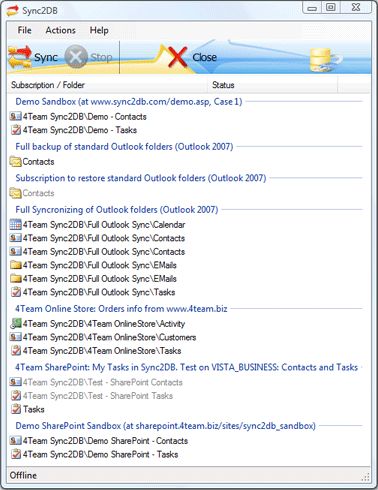Select the 4Team Online Store group header
Image resolution: width=378 pixels, height=490 pixels.
click(121, 309)
